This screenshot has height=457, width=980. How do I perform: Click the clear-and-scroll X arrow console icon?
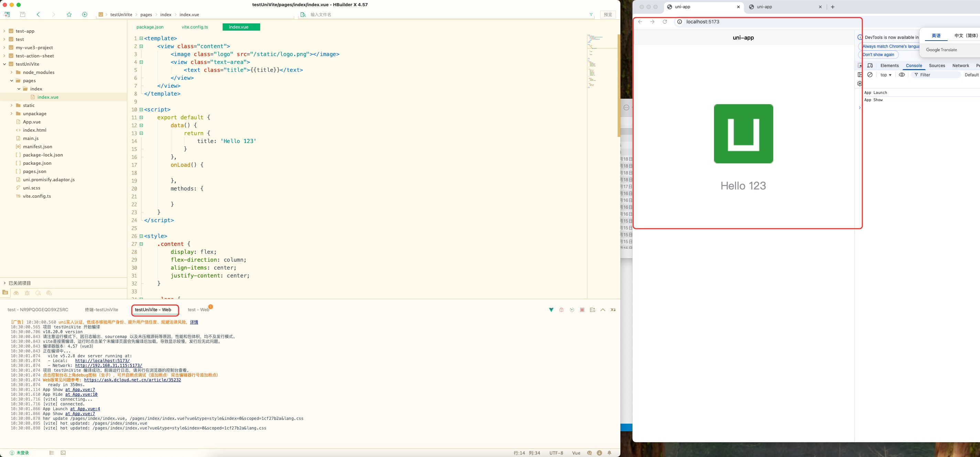tap(613, 310)
